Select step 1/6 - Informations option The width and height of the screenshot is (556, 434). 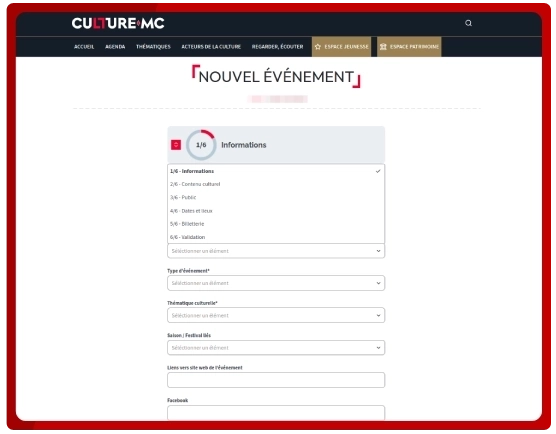click(276, 171)
